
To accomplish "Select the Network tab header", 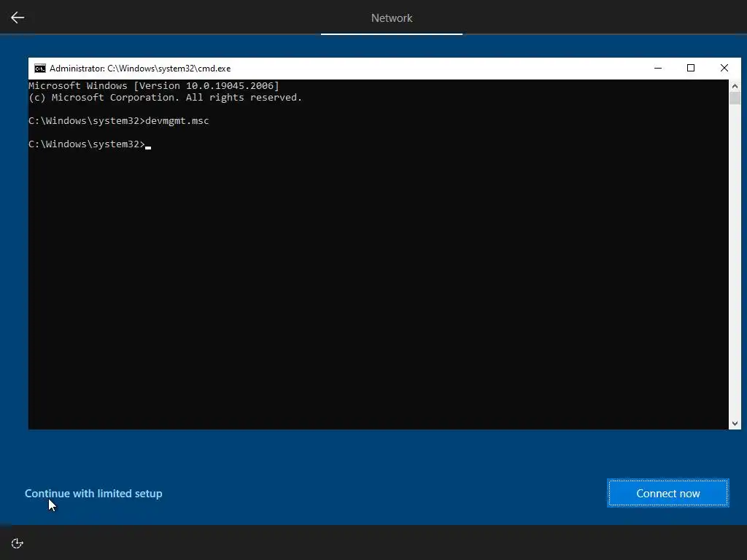I will 392,18.
